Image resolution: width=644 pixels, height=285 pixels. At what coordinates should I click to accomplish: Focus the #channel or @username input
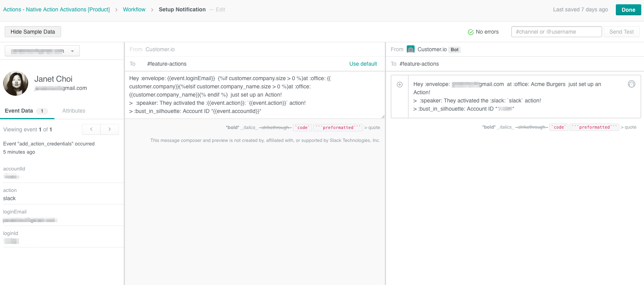[556, 32]
